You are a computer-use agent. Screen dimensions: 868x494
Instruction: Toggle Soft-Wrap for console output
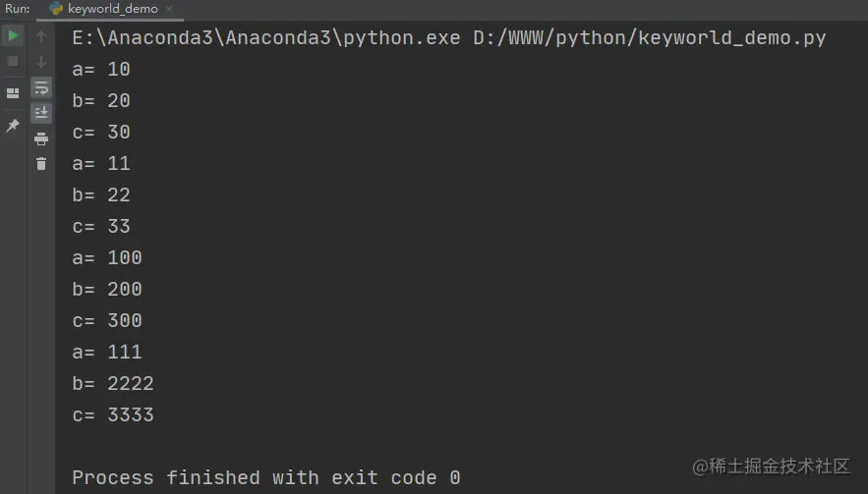41,87
